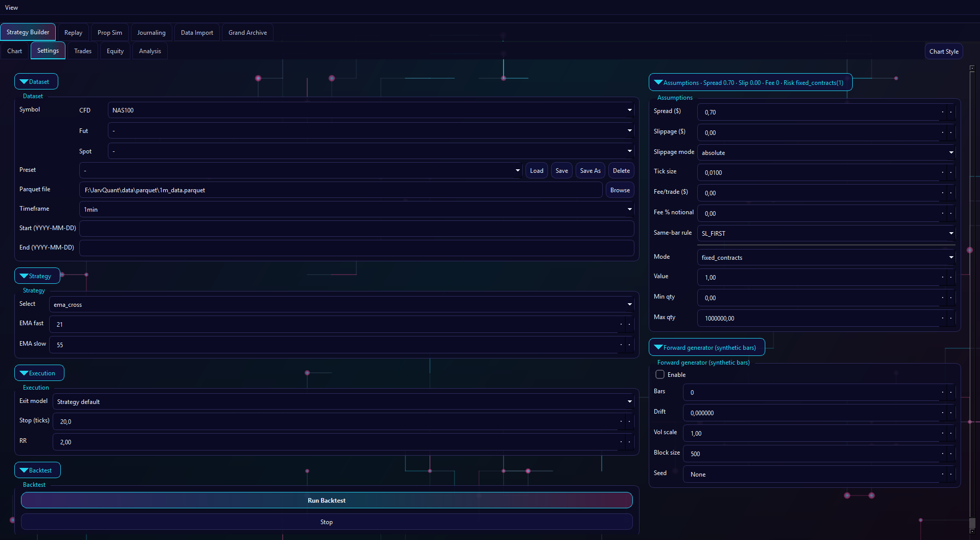This screenshot has width=980, height=540.
Task: Open the CFD symbol dropdown
Action: click(371, 110)
